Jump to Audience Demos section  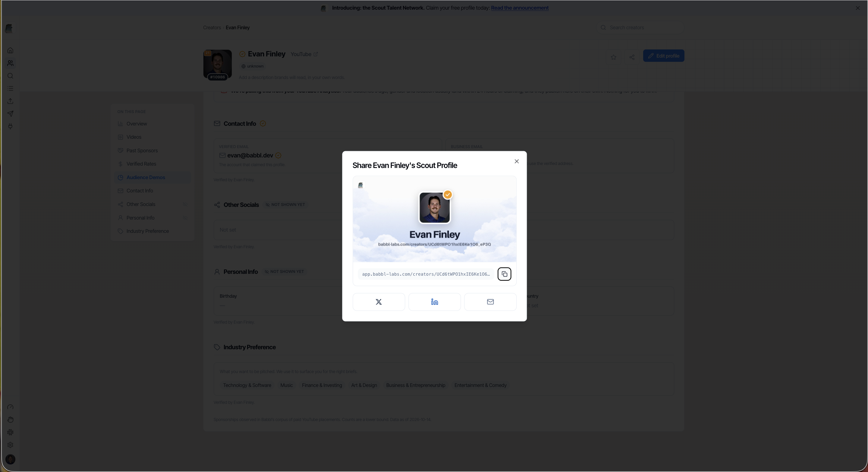152,177
